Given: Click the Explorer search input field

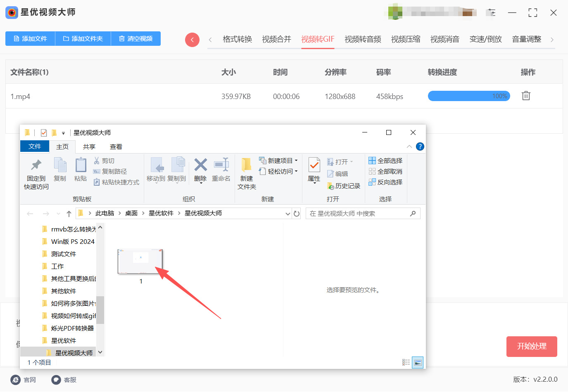Looking at the screenshot, I should (x=363, y=213).
